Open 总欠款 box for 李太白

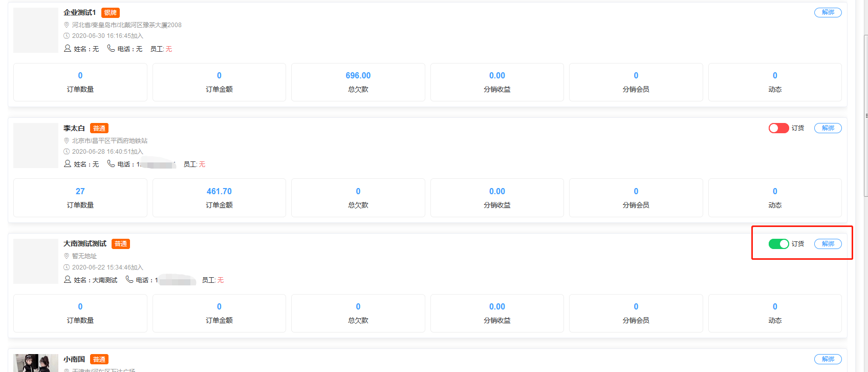tap(358, 198)
